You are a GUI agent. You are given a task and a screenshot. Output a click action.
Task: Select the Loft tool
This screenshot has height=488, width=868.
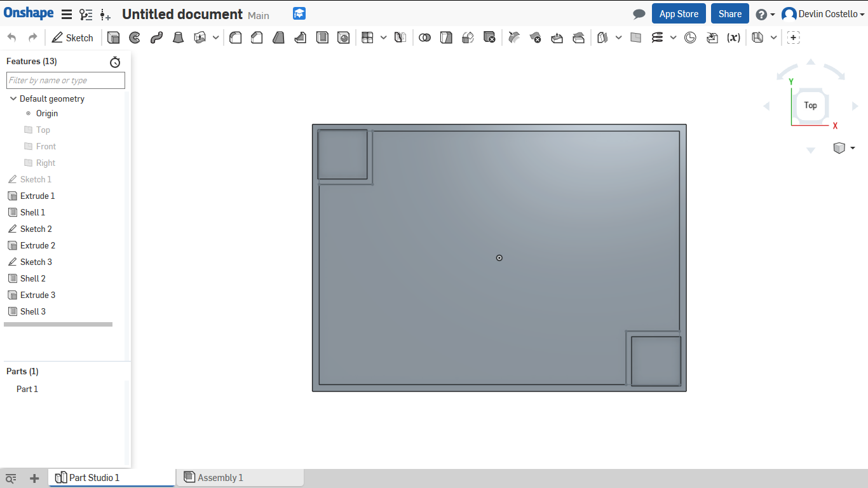pyautogui.click(x=178, y=37)
